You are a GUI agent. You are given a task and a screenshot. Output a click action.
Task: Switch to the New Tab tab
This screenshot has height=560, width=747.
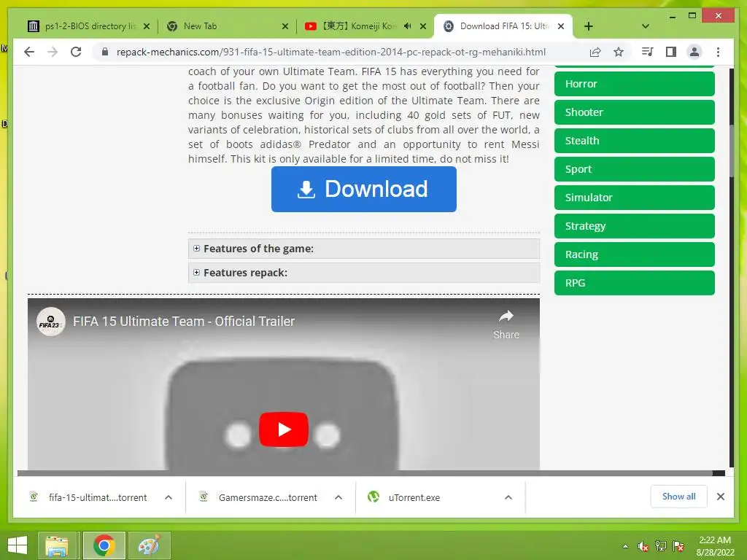tap(226, 26)
